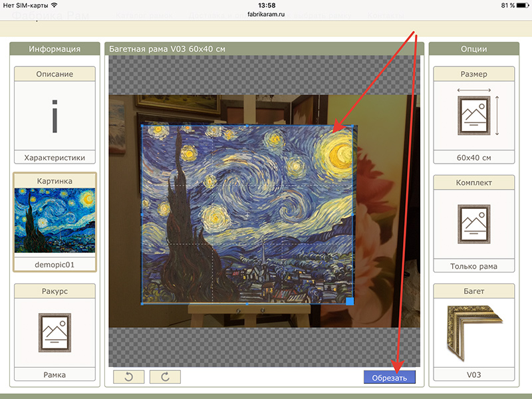
Task: Open the Описание card header
Action: (55, 74)
